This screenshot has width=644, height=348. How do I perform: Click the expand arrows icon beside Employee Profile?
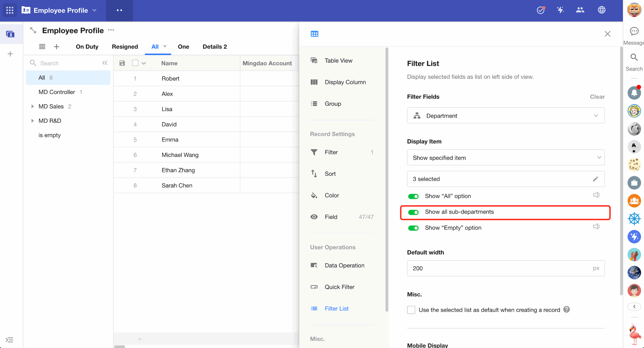(33, 30)
